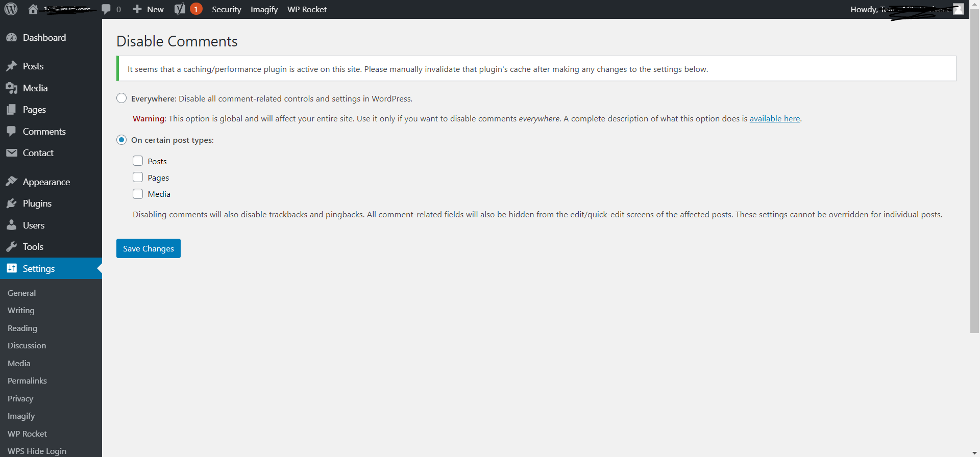The height and width of the screenshot is (457, 980).
Task: Click the Contact envelope icon
Action: pyautogui.click(x=11, y=153)
